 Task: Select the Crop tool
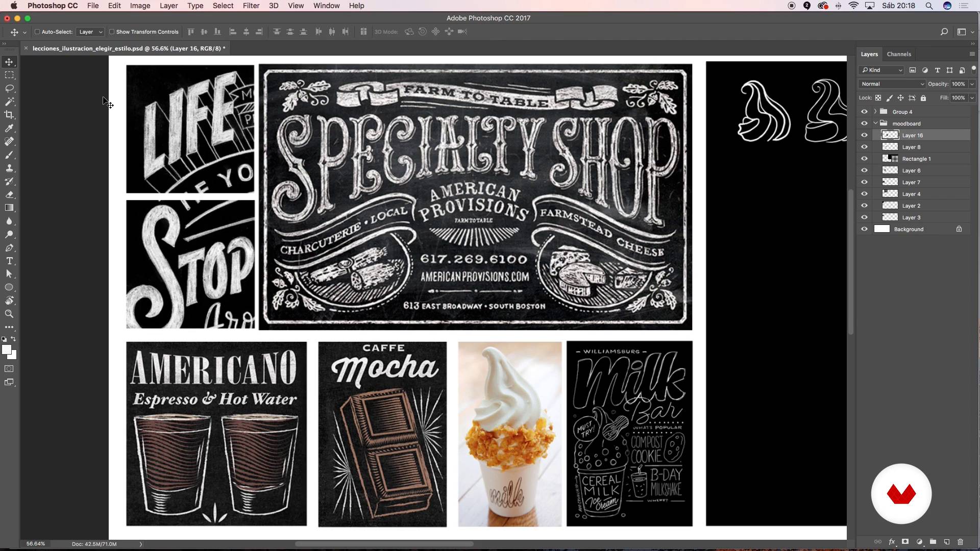point(9,115)
